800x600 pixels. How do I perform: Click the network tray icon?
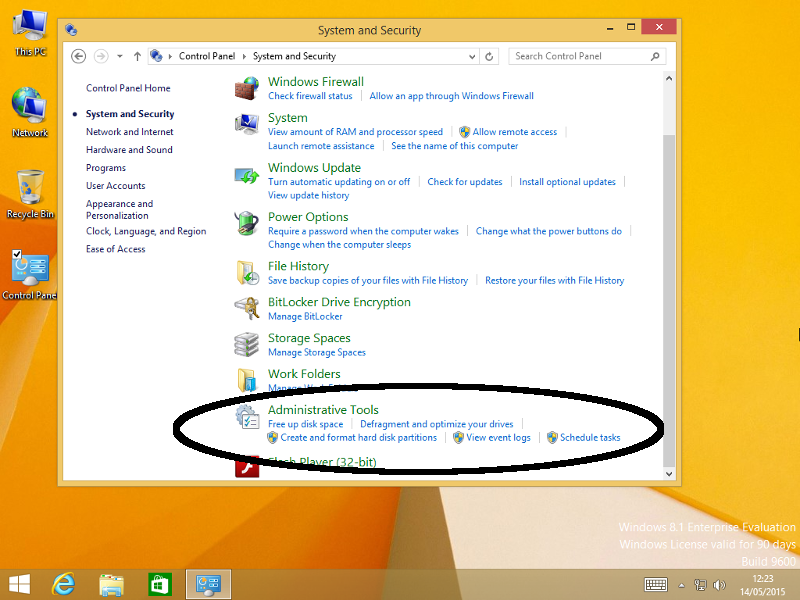coord(701,585)
